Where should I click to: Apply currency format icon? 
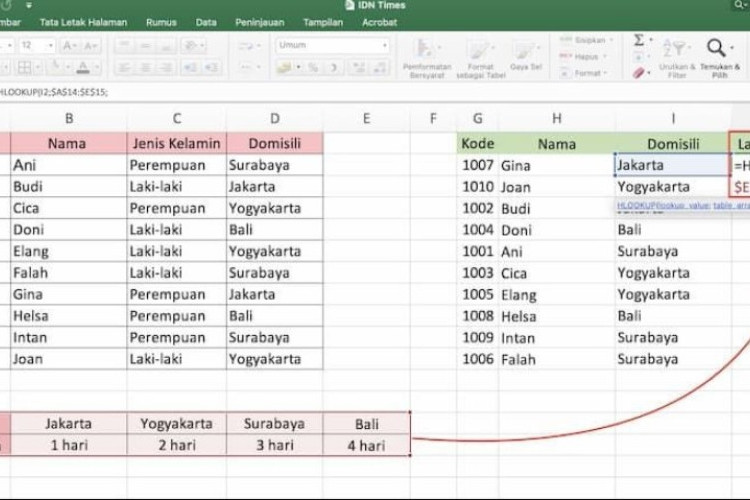[x=284, y=67]
